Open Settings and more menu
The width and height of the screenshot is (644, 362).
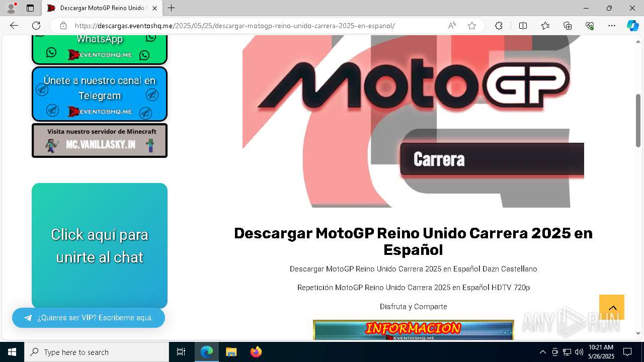(x=612, y=26)
